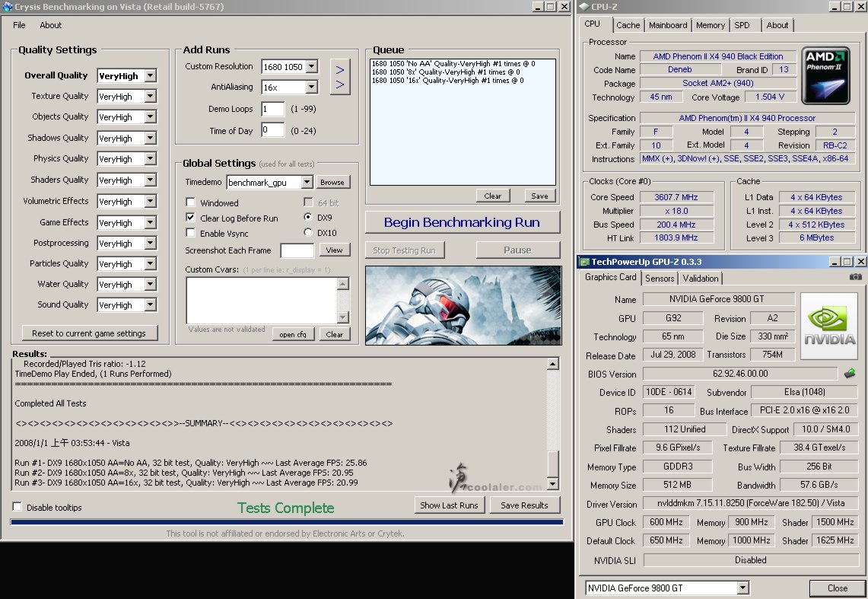Image resolution: width=868 pixels, height=599 pixels.
Task: Click the Results scrollbar up arrow
Action: point(552,364)
